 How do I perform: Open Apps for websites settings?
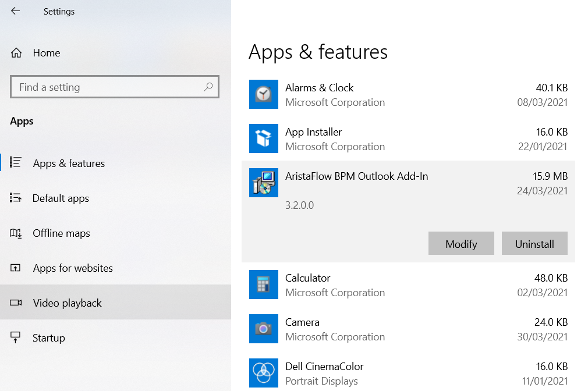115,268
